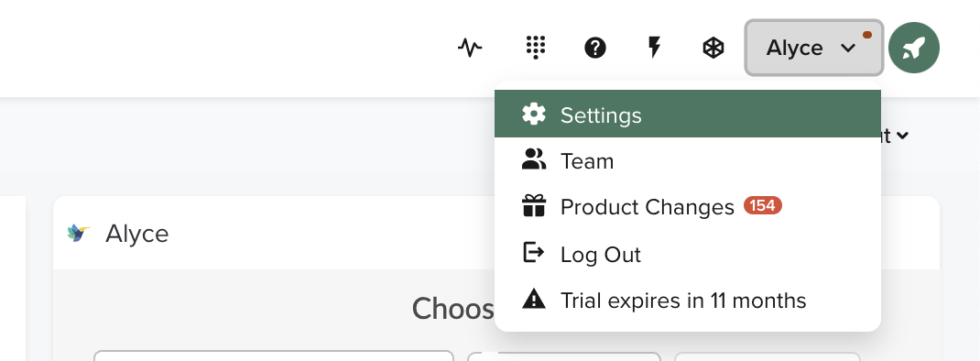
Task: Click the wide input box below Choose heading
Action: click(274, 356)
